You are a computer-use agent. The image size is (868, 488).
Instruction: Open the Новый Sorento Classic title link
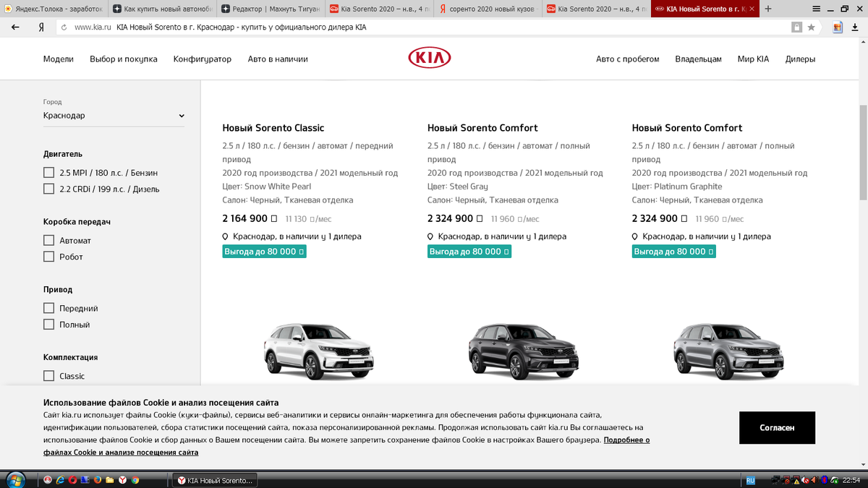(x=273, y=128)
